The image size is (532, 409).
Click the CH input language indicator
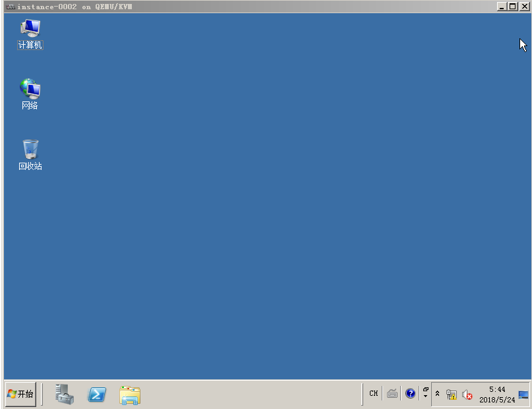(374, 393)
